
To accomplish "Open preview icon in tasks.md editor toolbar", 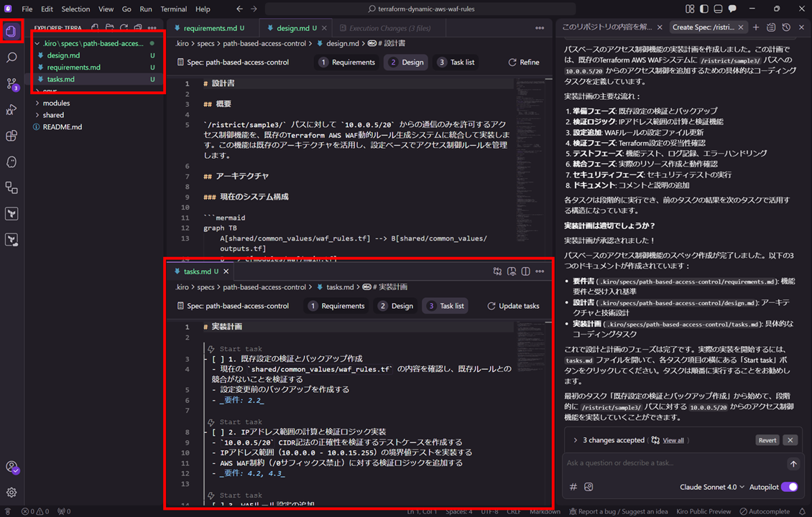I will click(512, 271).
